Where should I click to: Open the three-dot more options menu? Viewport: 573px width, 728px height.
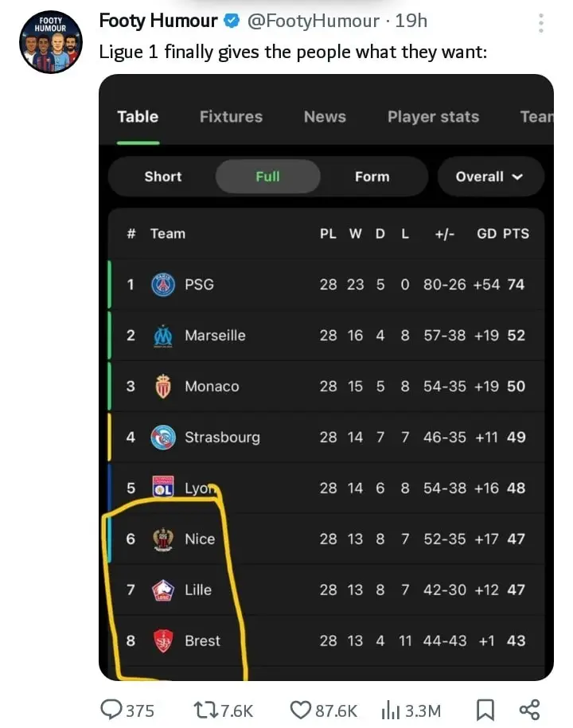[541, 23]
